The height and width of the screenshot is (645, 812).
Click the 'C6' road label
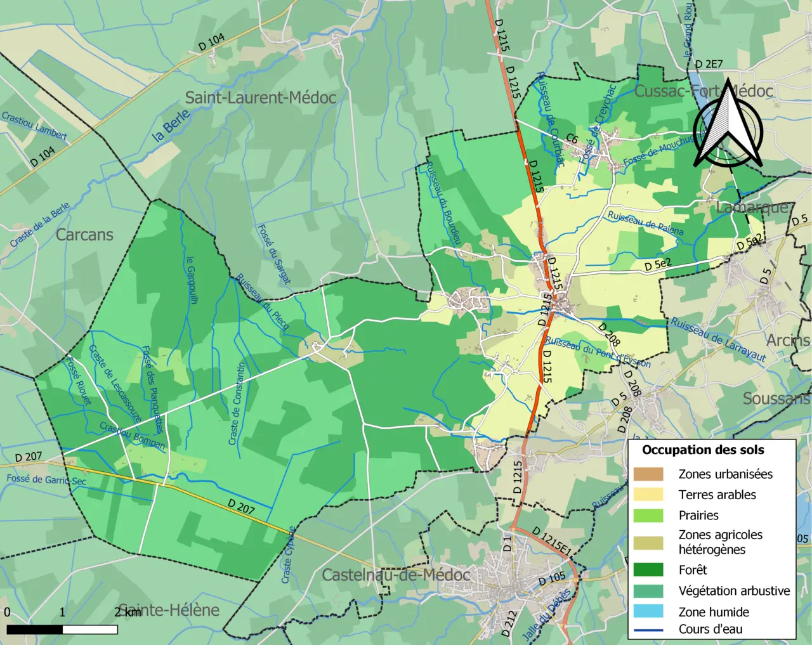(x=572, y=138)
